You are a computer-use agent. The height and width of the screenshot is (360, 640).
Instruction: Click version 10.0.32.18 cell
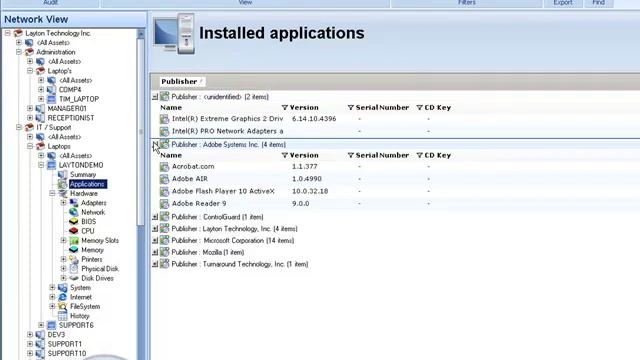pyautogui.click(x=310, y=191)
